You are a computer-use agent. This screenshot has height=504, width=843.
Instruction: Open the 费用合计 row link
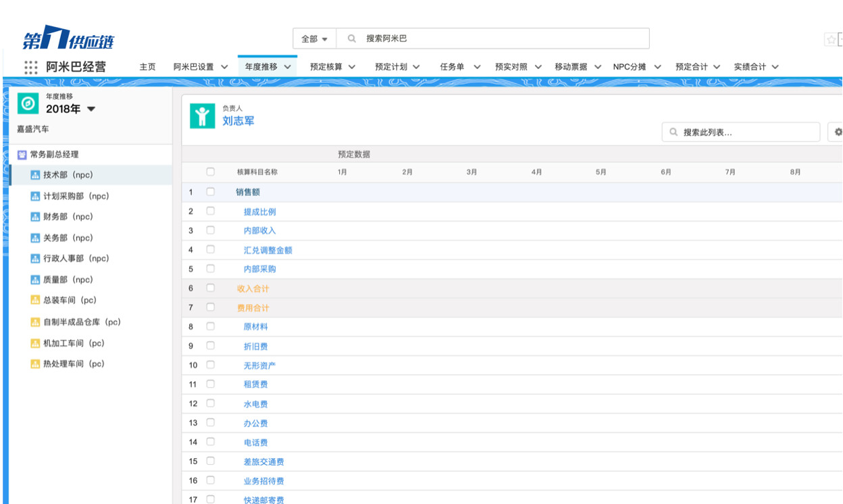pos(253,308)
